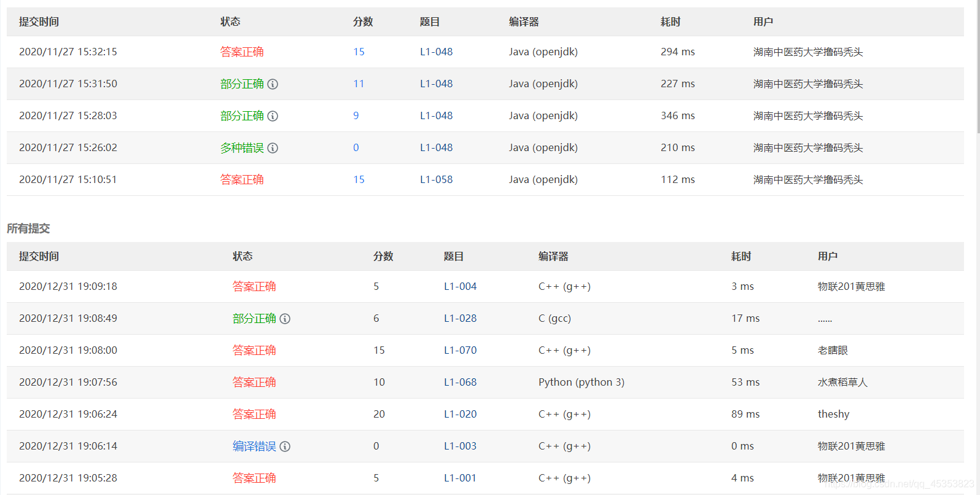This screenshot has height=495, width=980.
Task: Click 部分正确 status at 15:28:03
Action: 242,115
